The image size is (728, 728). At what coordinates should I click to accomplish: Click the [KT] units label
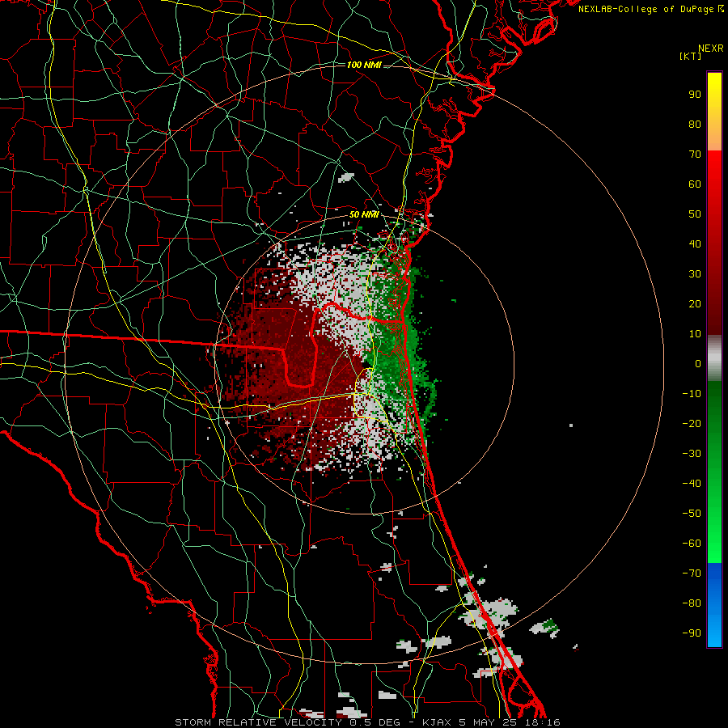point(690,56)
